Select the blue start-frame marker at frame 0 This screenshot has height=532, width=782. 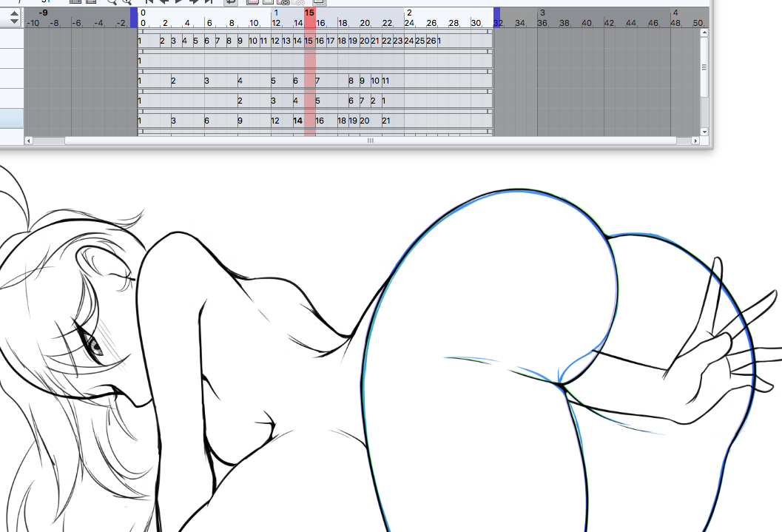[x=134, y=18]
